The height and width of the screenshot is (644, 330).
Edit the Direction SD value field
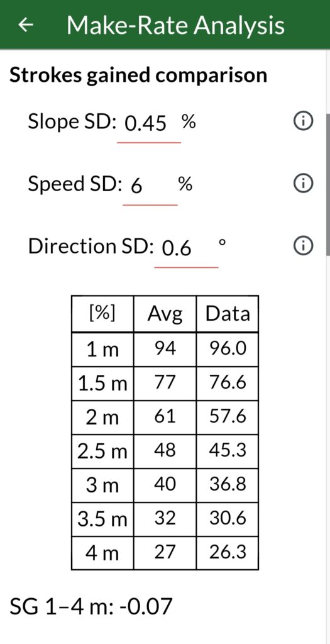point(186,248)
